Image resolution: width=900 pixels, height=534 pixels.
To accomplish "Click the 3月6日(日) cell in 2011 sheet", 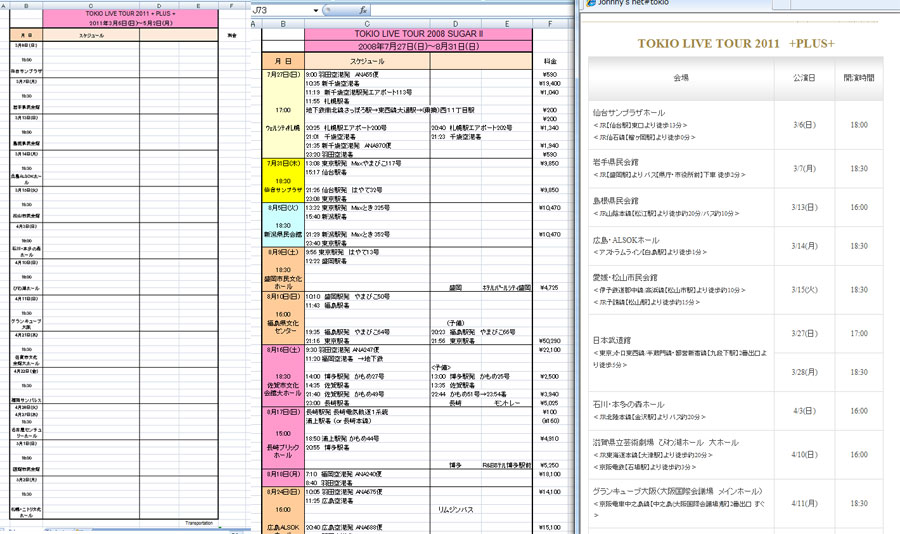I will pos(26,45).
